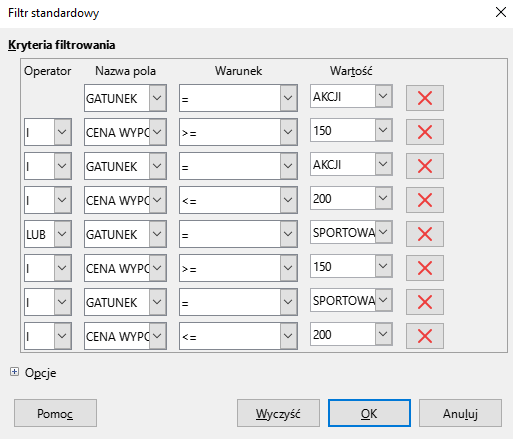Image resolution: width=513 pixels, height=439 pixels.
Task: Expand the Opcje section
Action: (x=14, y=372)
